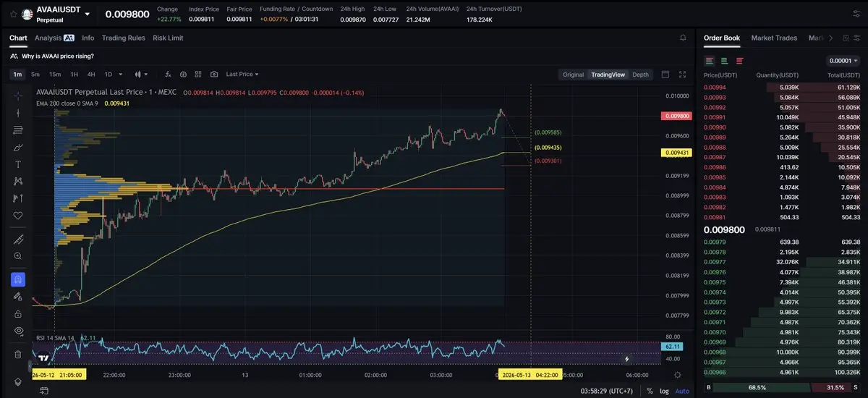Open the chart patterns tool
The height and width of the screenshot is (398, 868).
(x=18, y=181)
